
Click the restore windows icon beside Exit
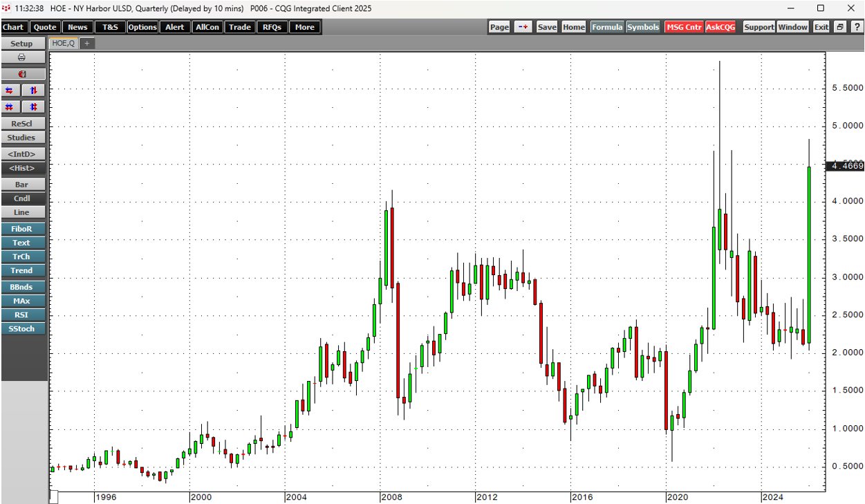[x=839, y=27]
